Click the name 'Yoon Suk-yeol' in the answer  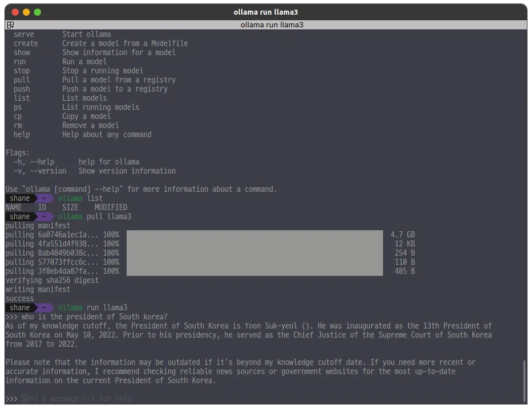coord(271,326)
